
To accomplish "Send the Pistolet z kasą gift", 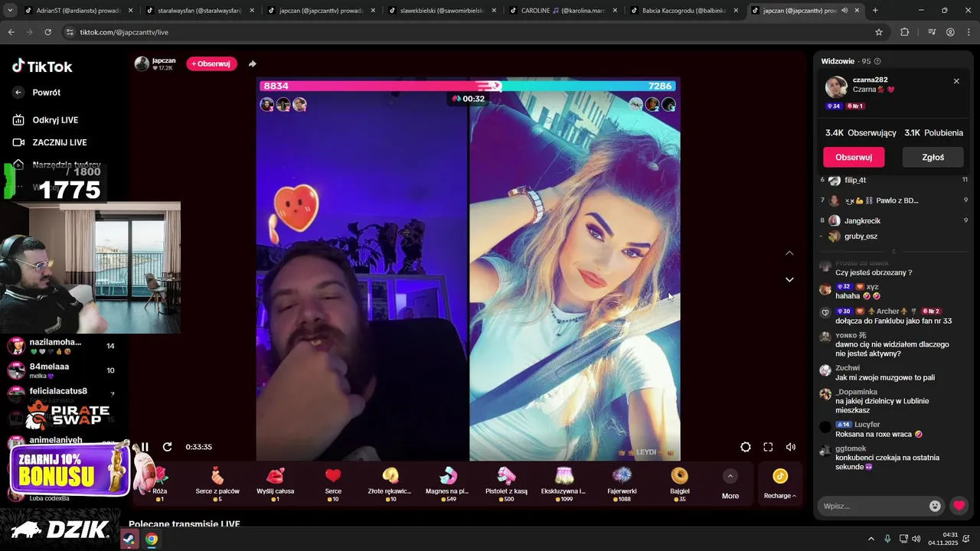I will (x=506, y=484).
